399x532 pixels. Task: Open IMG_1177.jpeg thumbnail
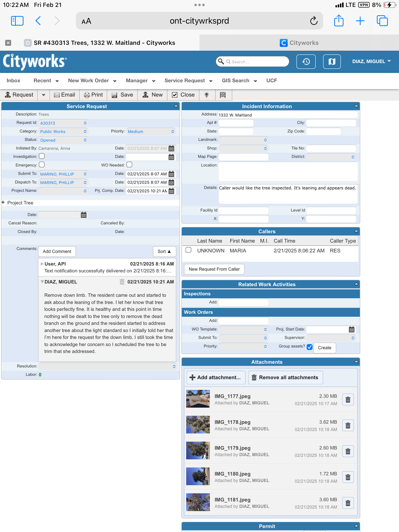(x=198, y=399)
